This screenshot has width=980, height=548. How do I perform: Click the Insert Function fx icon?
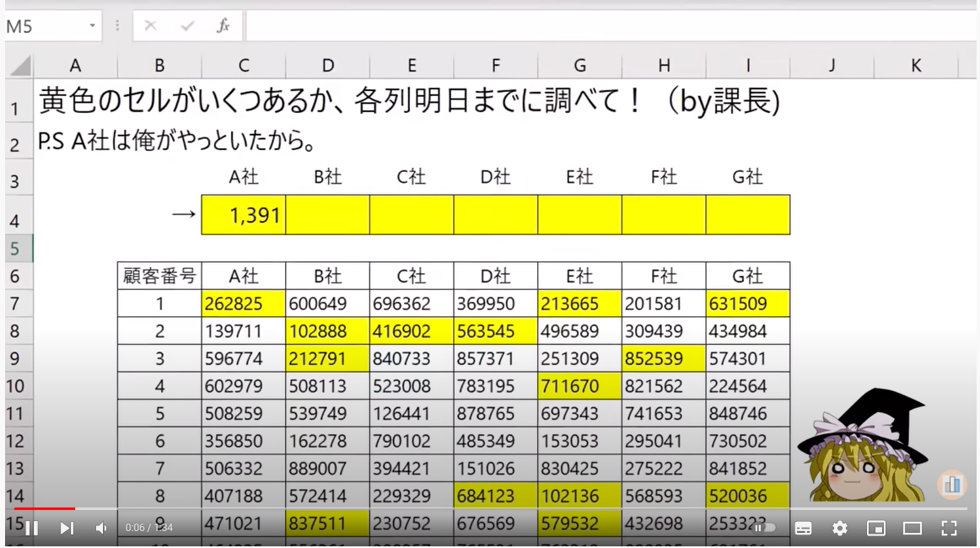point(223,26)
